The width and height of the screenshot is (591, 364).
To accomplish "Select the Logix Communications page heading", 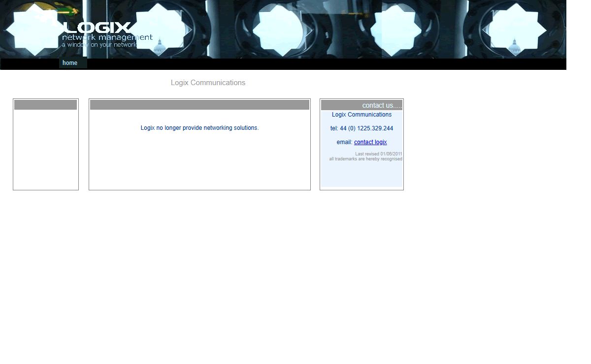I will (208, 83).
